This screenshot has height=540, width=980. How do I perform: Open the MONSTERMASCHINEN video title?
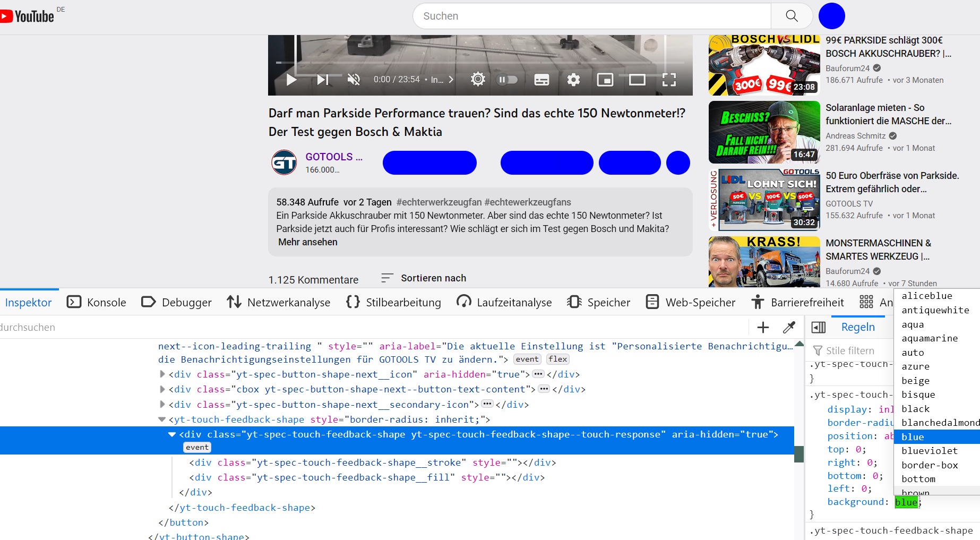point(879,250)
